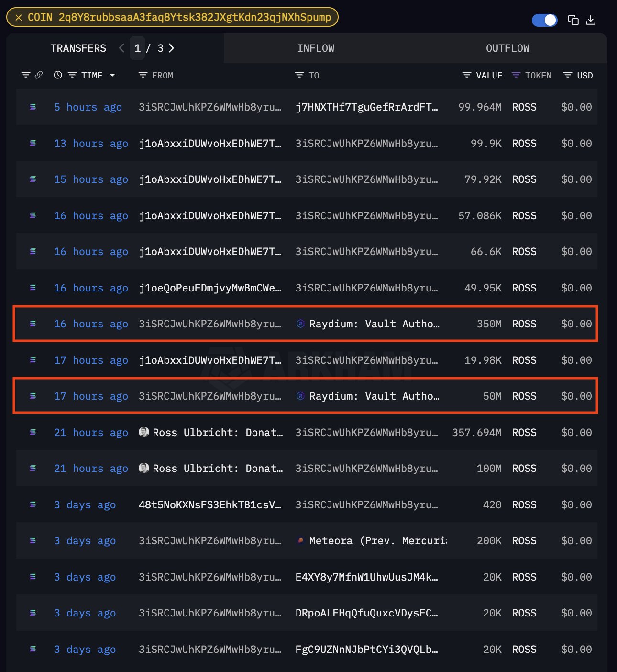
Task: Click the copy icon near the toggle
Action: tap(573, 20)
